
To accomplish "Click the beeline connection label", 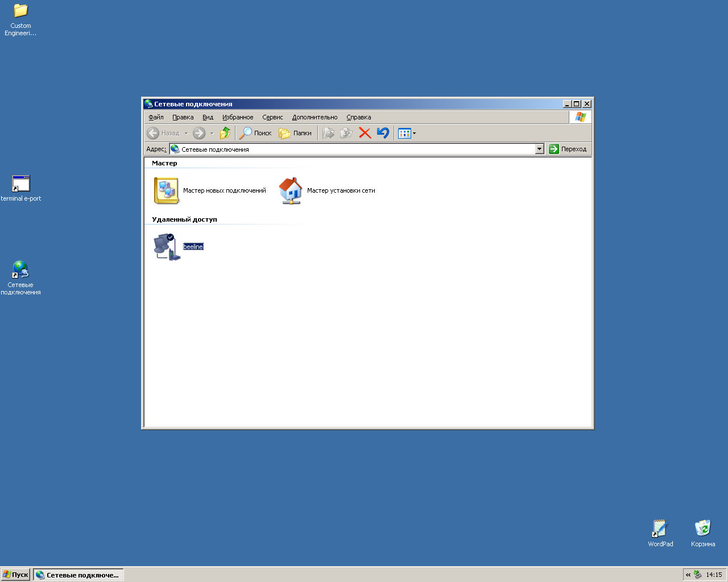I will [193, 247].
